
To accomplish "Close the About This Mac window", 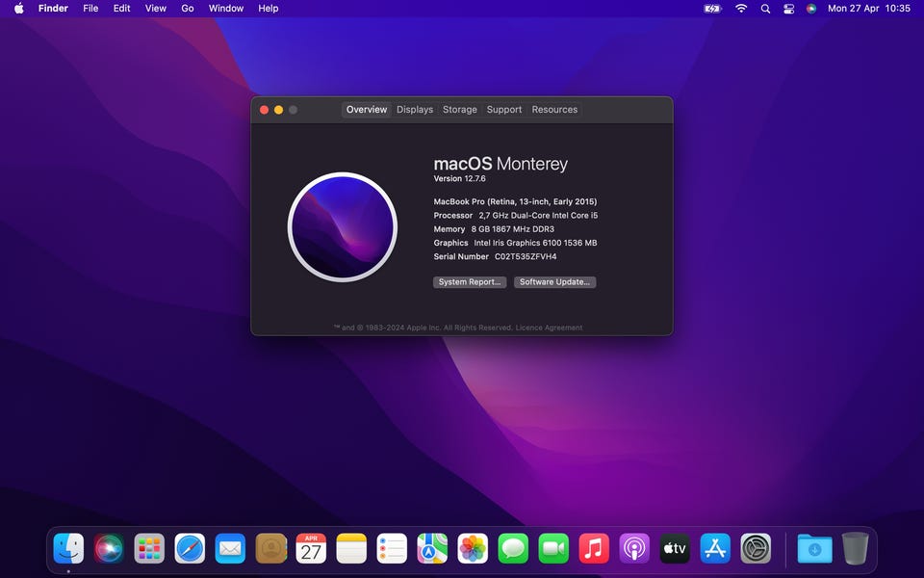I will click(264, 110).
